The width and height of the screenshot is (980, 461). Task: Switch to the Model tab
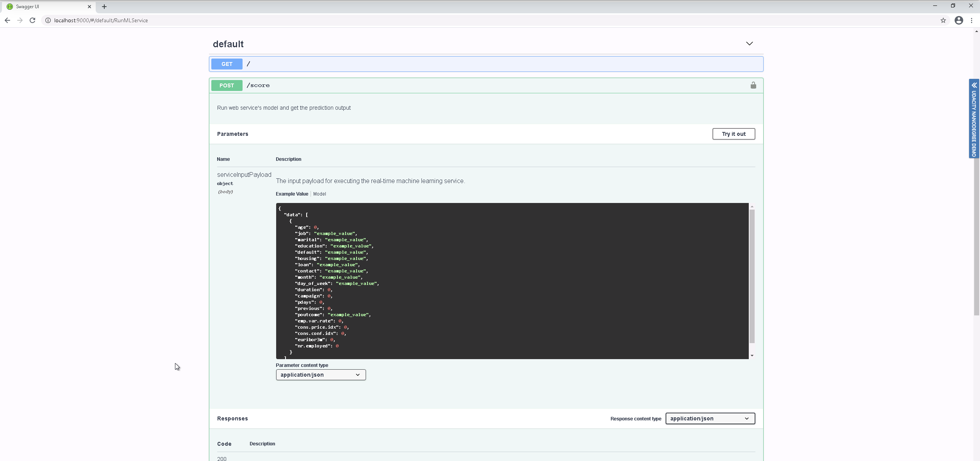(x=320, y=194)
